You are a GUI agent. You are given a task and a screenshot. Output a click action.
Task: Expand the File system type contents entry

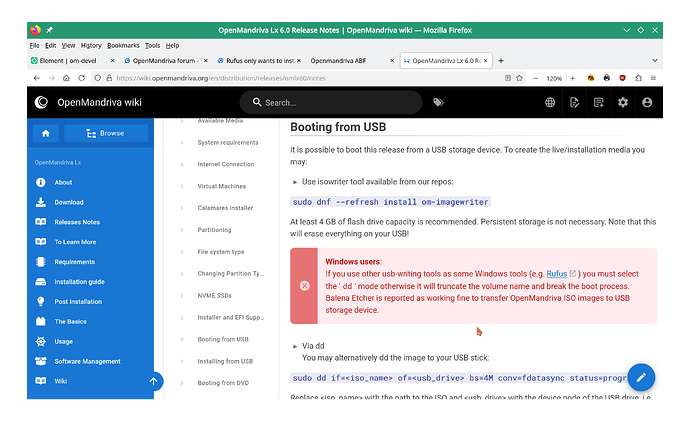click(182, 252)
